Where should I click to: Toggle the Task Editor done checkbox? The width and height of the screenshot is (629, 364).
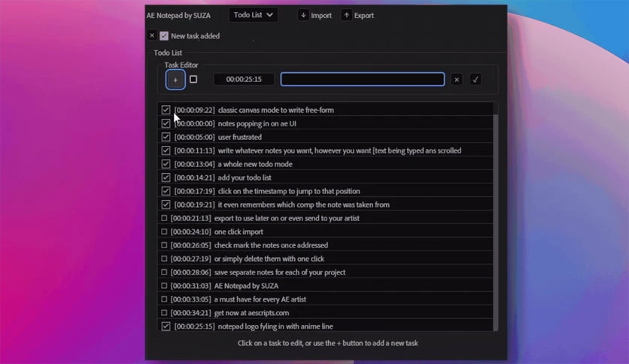point(193,79)
